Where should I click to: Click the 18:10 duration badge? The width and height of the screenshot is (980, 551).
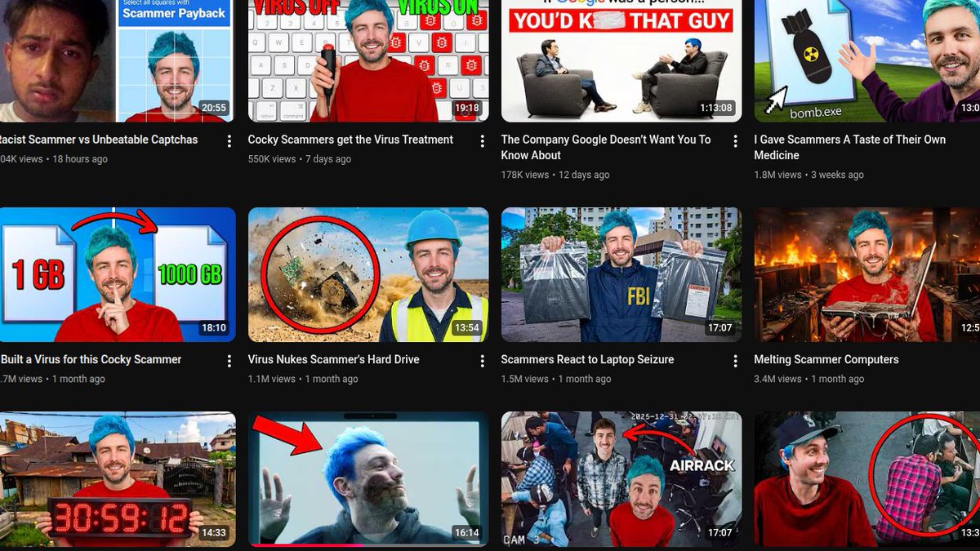(214, 328)
